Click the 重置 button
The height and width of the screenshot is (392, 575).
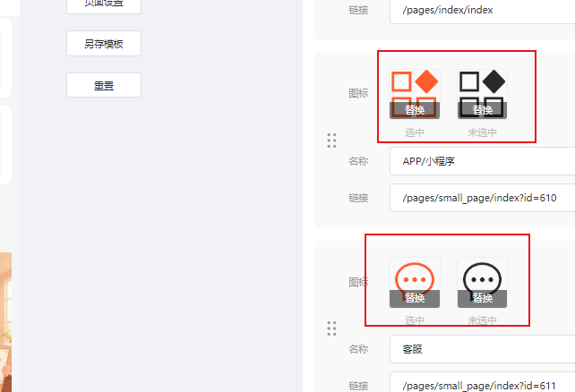(x=104, y=85)
